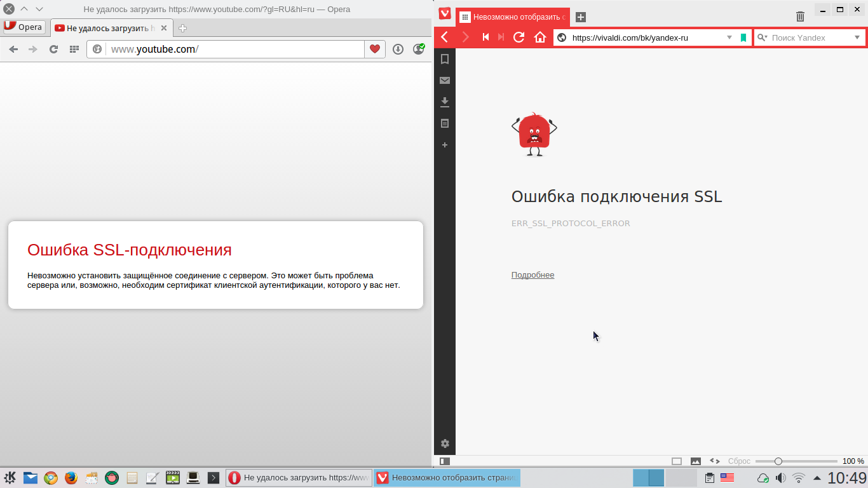
Task: Open Vivaldi closed tabs trash
Action: (801, 17)
